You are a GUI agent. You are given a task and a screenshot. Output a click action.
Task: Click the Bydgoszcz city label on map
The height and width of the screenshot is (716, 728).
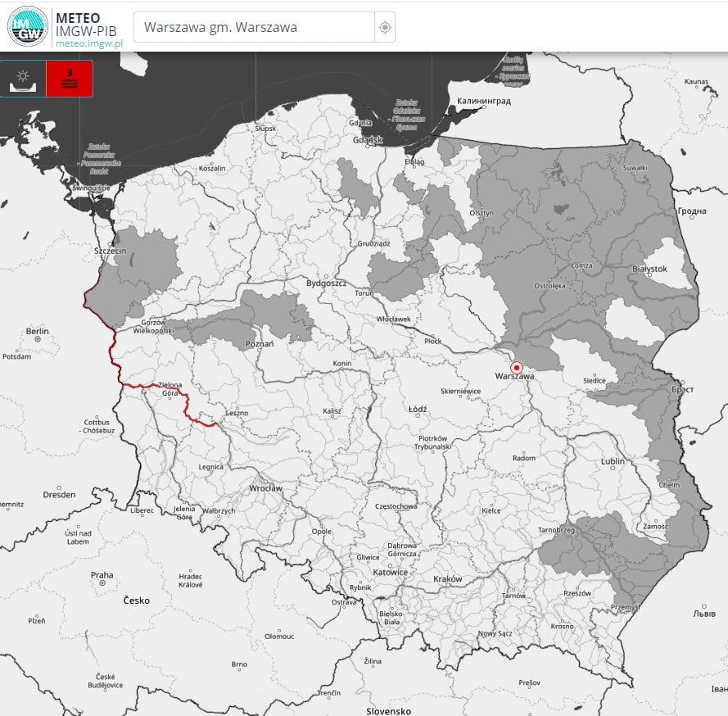[327, 283]
